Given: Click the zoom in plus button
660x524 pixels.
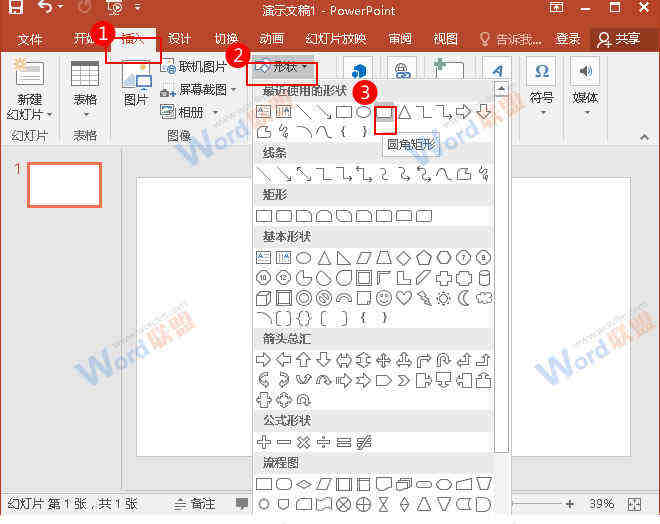Looking at the screenshot, I should click(x=570, y=503).
